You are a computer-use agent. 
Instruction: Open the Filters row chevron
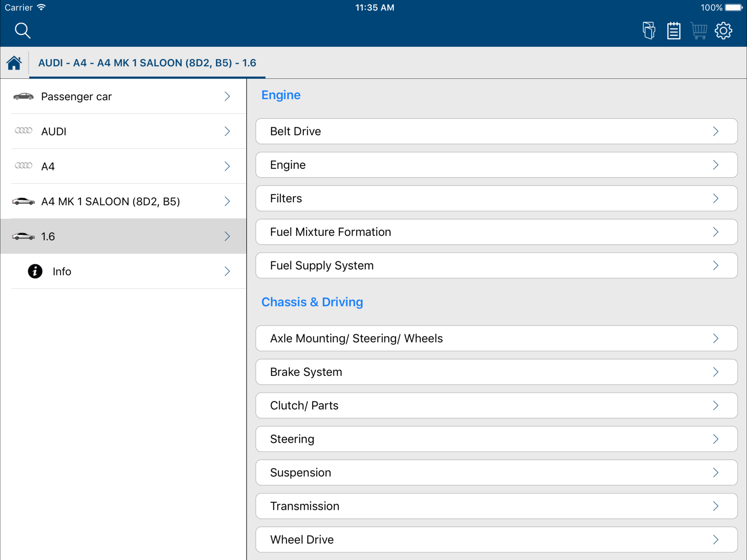pyautogui.click(x=716, y=198)
